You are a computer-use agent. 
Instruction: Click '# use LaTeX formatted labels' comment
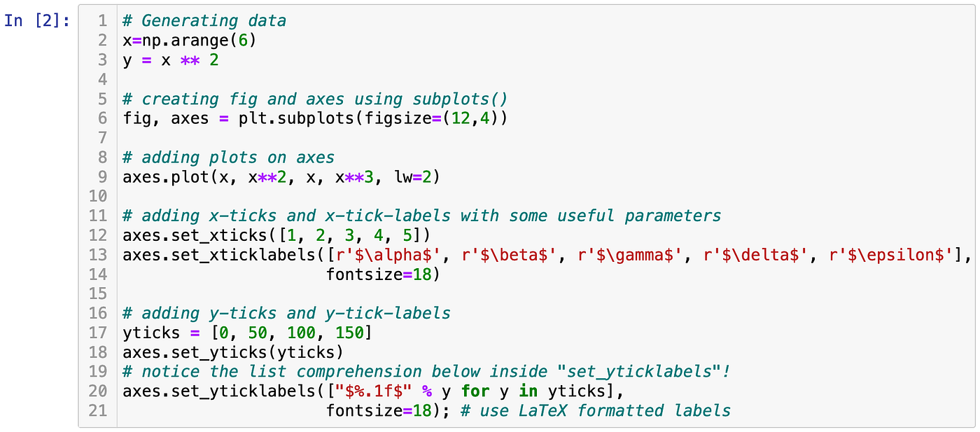[596, 411]
